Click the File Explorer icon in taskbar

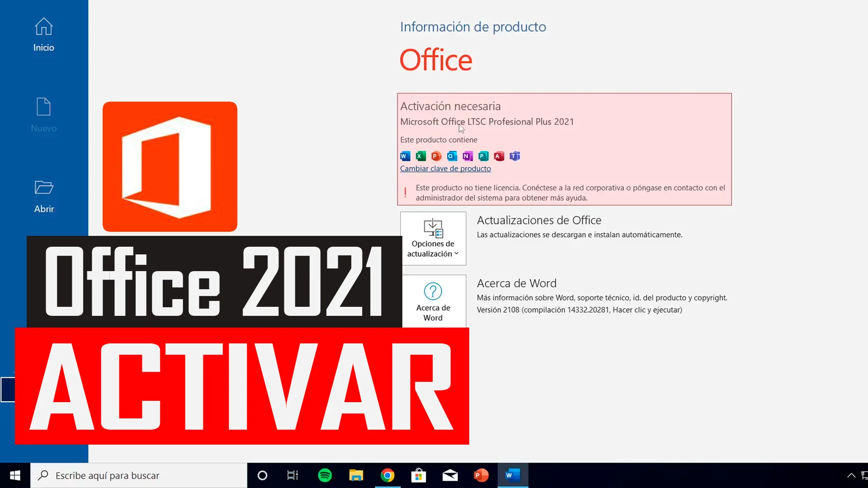coord(355,475)
